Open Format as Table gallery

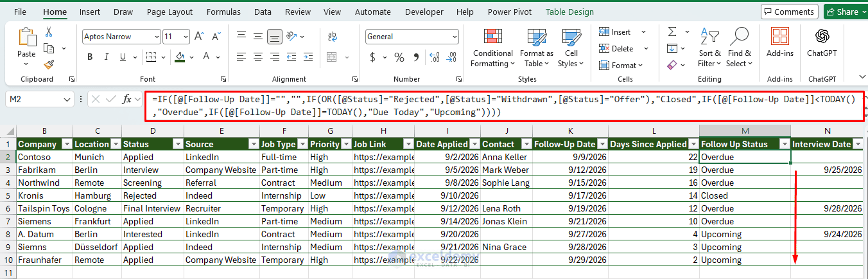pyautogui.click(x=536, y=48)
